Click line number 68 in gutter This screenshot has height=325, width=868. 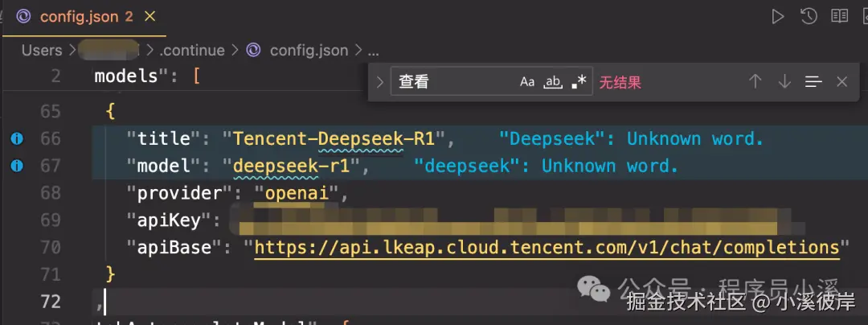click(x=51, y=193)
